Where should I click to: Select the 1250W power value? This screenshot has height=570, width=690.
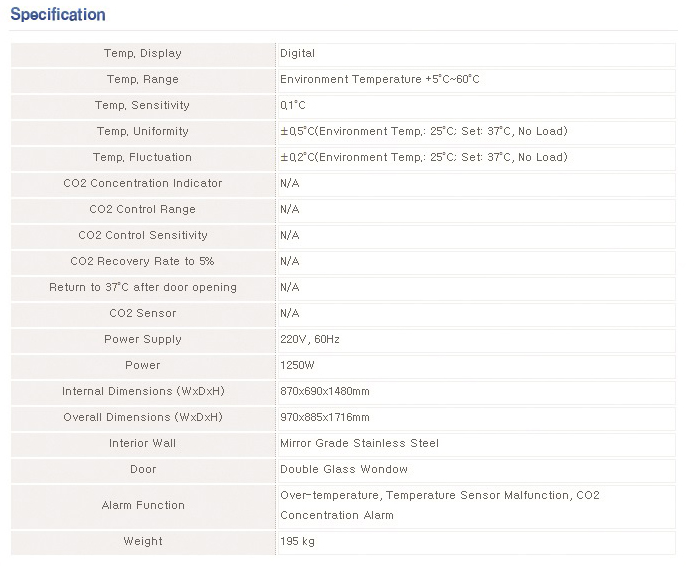tap(297, 366)
